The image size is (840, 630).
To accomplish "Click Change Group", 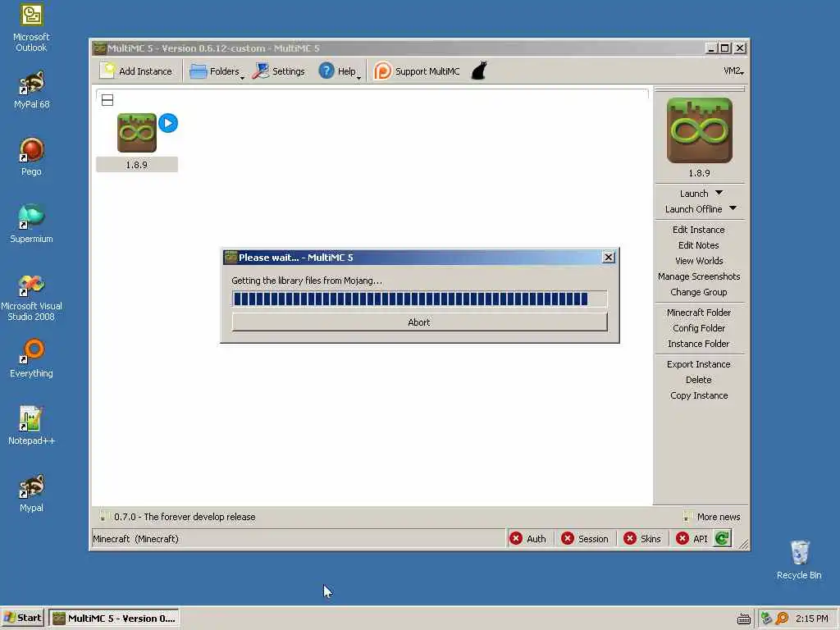I will tap(699, 292).
